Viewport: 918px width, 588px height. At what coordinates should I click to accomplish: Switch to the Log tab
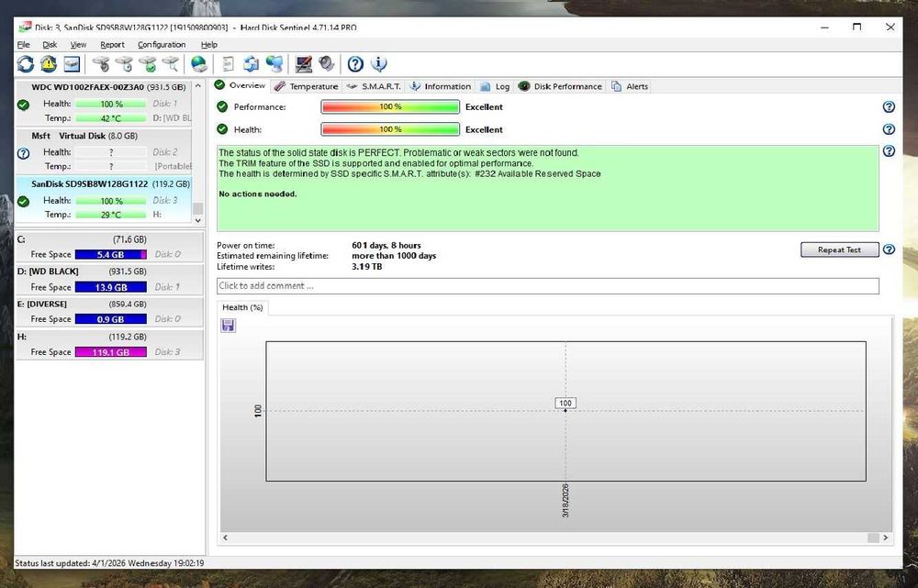coord(496,86)
